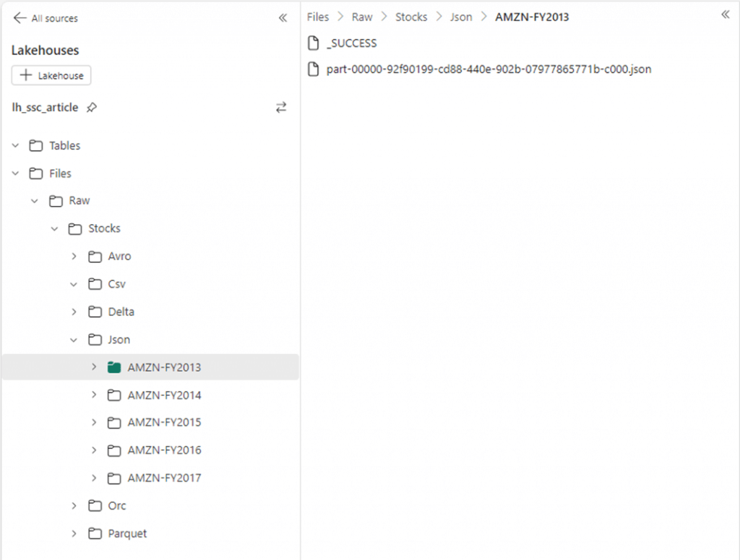This screenshot has width=740, height=560.
Task: Select the Parquet label
Action: (x=127, y=533)
